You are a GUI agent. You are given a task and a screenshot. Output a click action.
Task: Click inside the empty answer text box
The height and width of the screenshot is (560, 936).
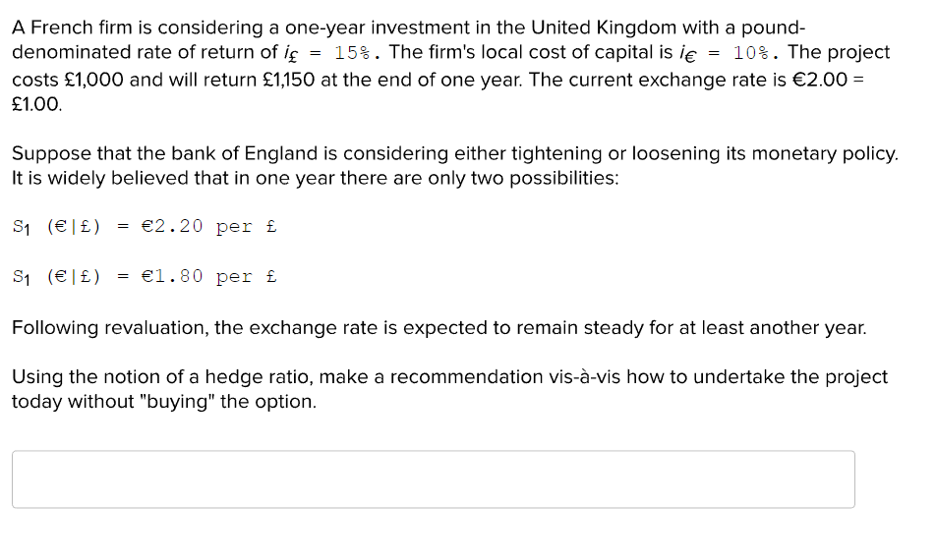434,479
